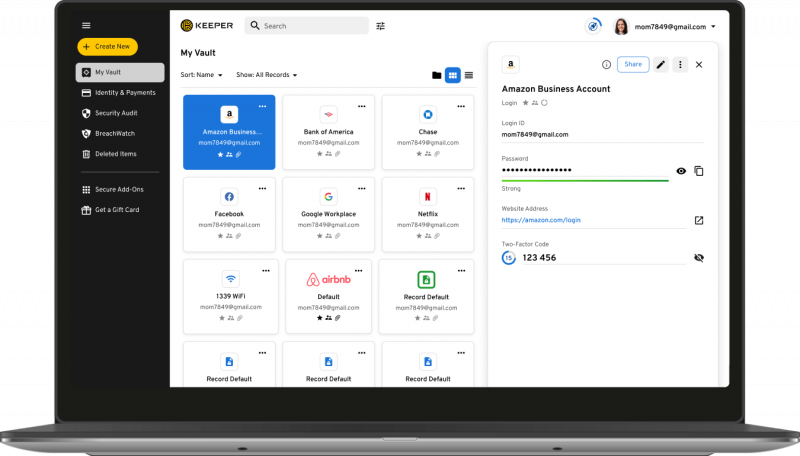Click the Login ID mom7849@gmail.com field

point(603,135)
